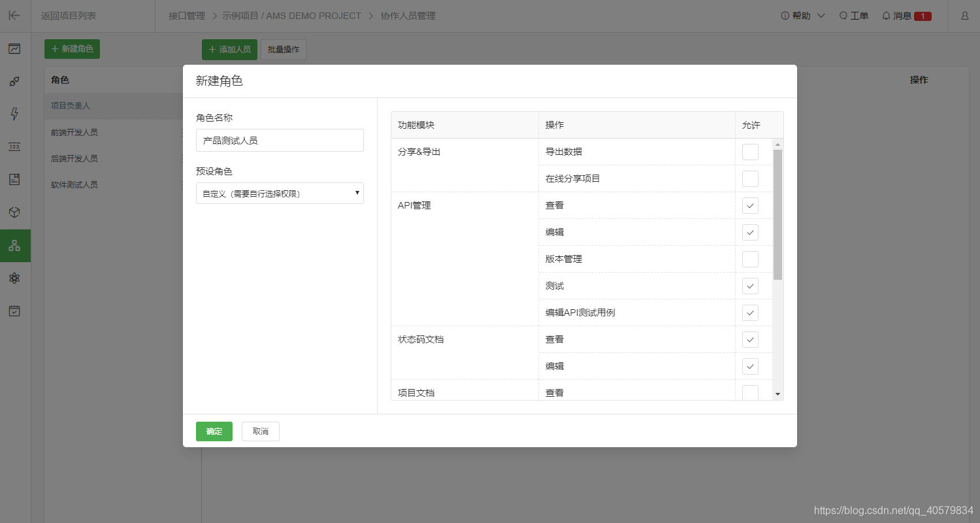The width and height of the screenshot is (980, 523).
Task: Click the 批量操作 button
Action: [284, 49]
